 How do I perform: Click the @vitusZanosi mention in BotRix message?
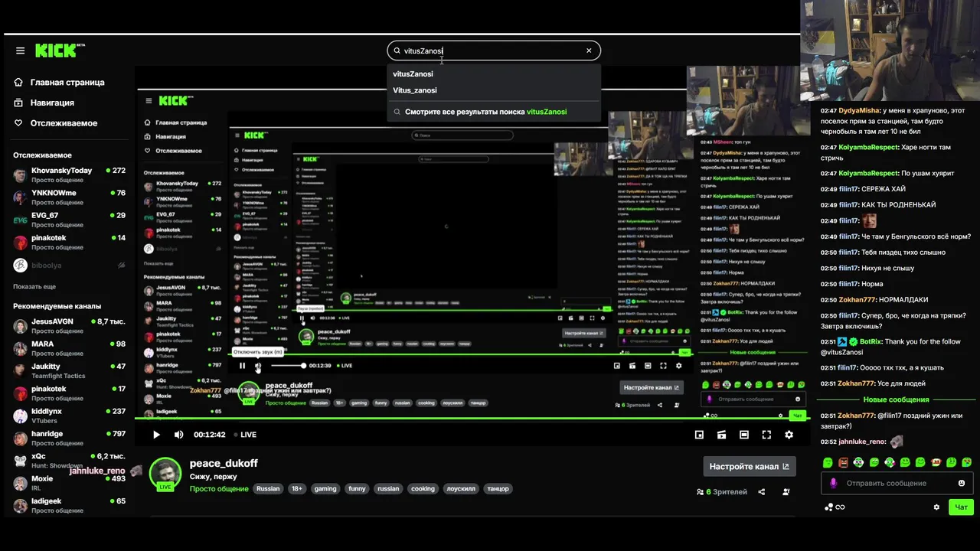coord(841,352)
